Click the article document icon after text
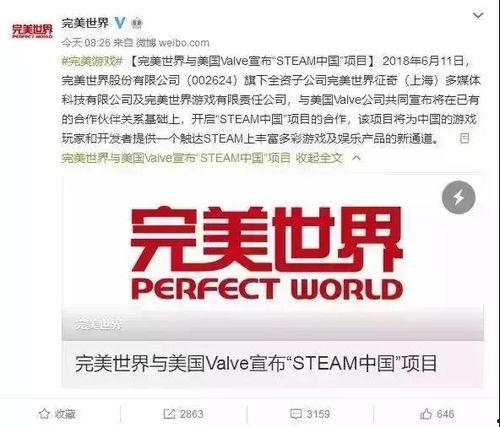The image size is (500, 427). 464,138
